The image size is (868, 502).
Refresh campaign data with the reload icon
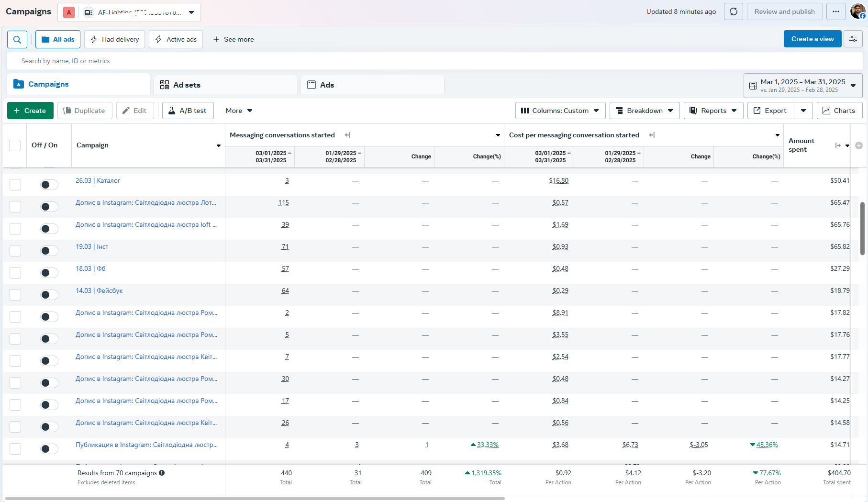coord(734,11)
